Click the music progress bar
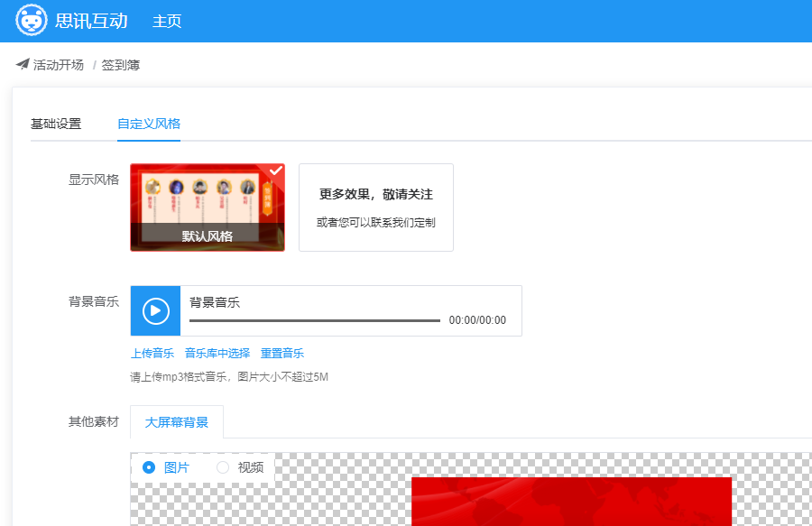812x526 pixels. pyautogui.click(x=314, y=320)
